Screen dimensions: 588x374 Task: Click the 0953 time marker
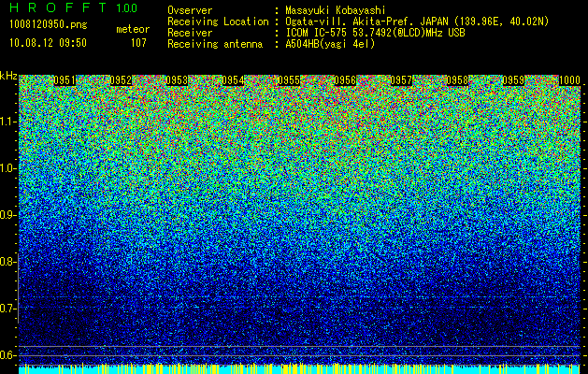(177, 80)
